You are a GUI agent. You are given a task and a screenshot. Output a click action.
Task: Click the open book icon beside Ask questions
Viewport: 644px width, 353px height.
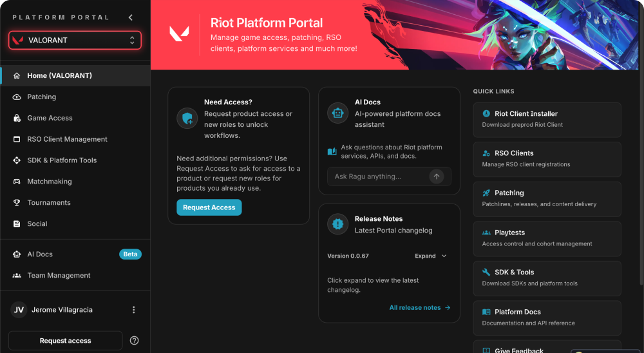click(x=332, y=151)
